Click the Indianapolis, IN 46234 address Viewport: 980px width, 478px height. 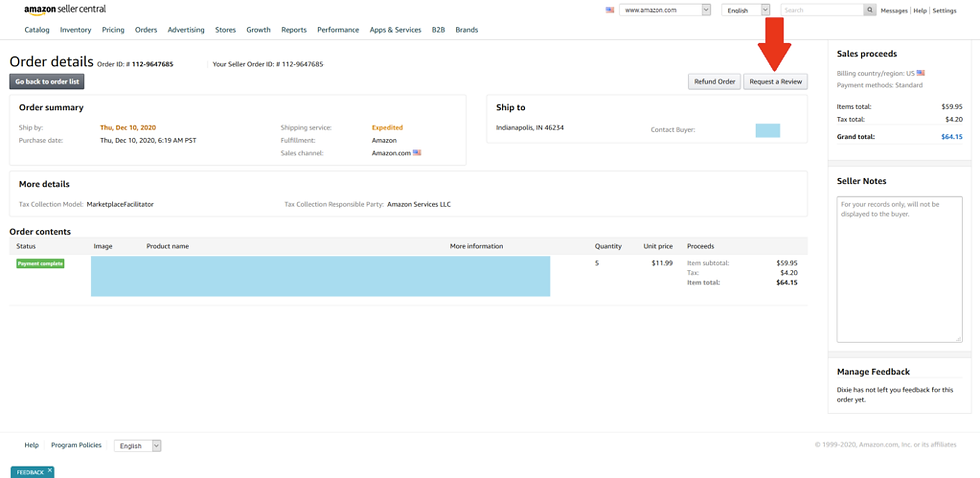(531, 127)
